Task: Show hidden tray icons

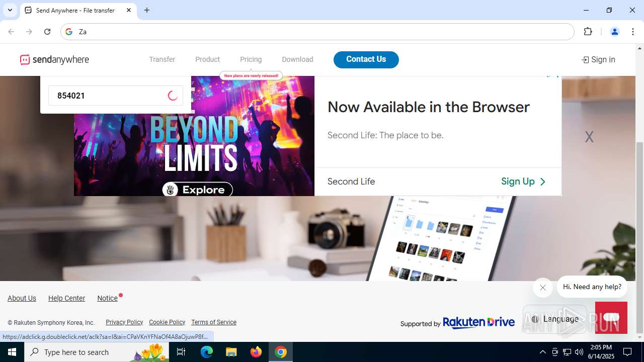Action: [x=542, y=352]
